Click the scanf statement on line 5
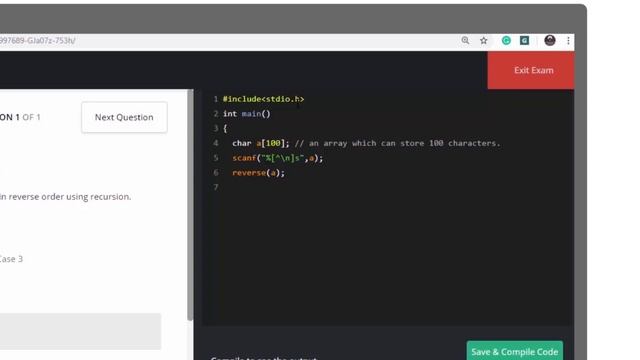 278,158
